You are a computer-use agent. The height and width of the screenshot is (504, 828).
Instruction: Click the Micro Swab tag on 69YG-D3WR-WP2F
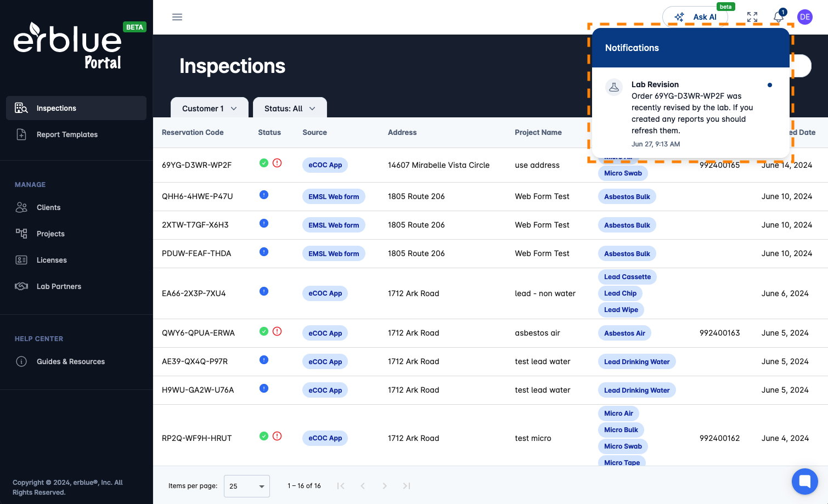point(623,173)
